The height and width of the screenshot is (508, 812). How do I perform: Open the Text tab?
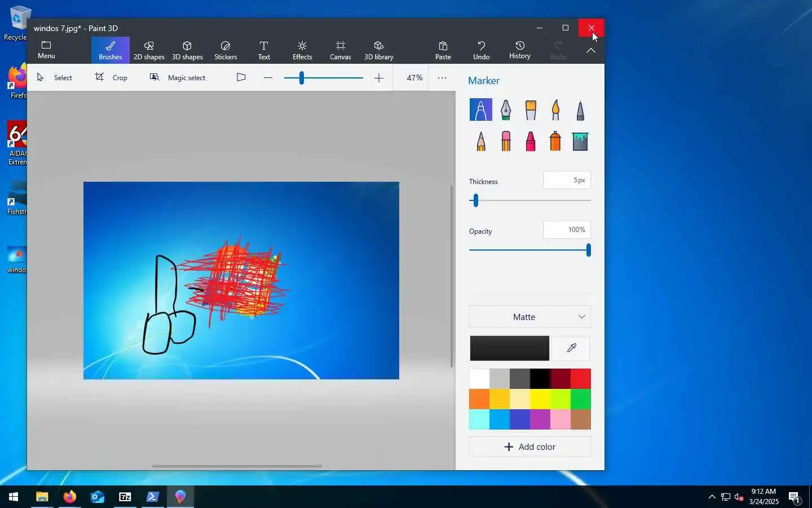point(264,50)
